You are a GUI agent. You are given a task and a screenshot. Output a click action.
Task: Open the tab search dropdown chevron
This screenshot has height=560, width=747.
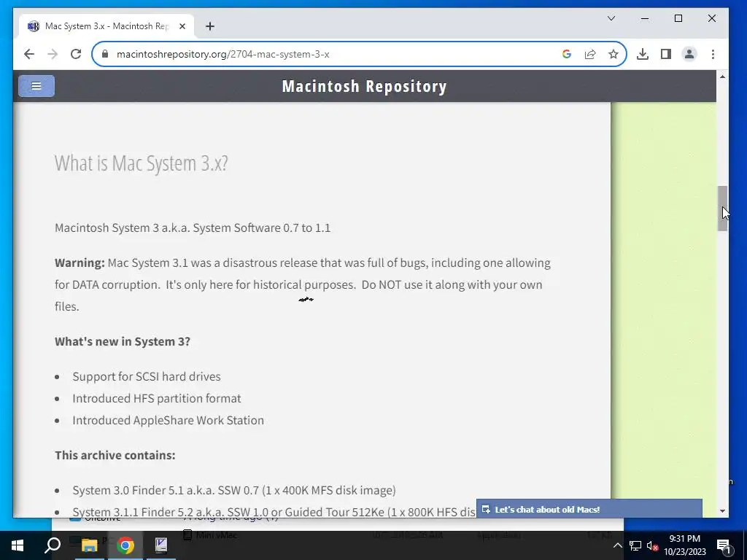point(611,18)
